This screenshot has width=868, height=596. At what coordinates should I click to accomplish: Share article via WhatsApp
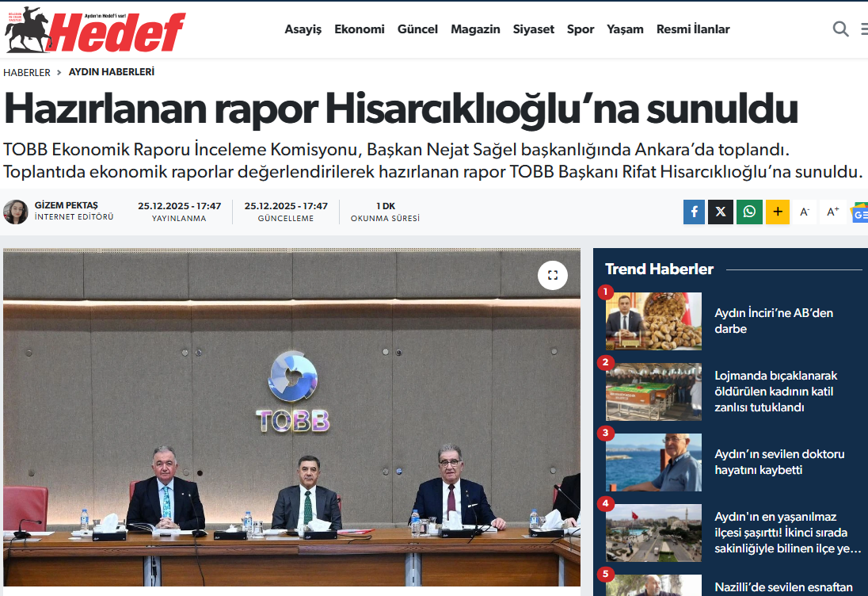[x=749, y=212]
